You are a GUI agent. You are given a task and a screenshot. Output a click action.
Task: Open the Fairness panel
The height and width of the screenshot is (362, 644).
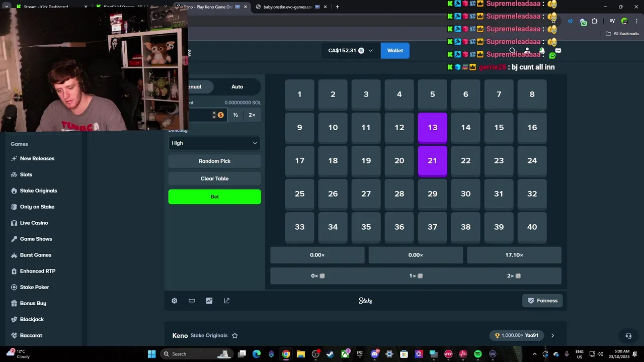tap(542, 301)
